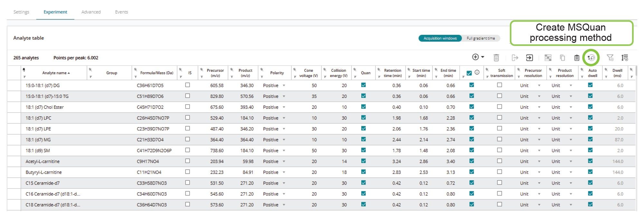Sort by the Analyte name header
This screenshot has width=644, height=219.
tap(56, 73)
